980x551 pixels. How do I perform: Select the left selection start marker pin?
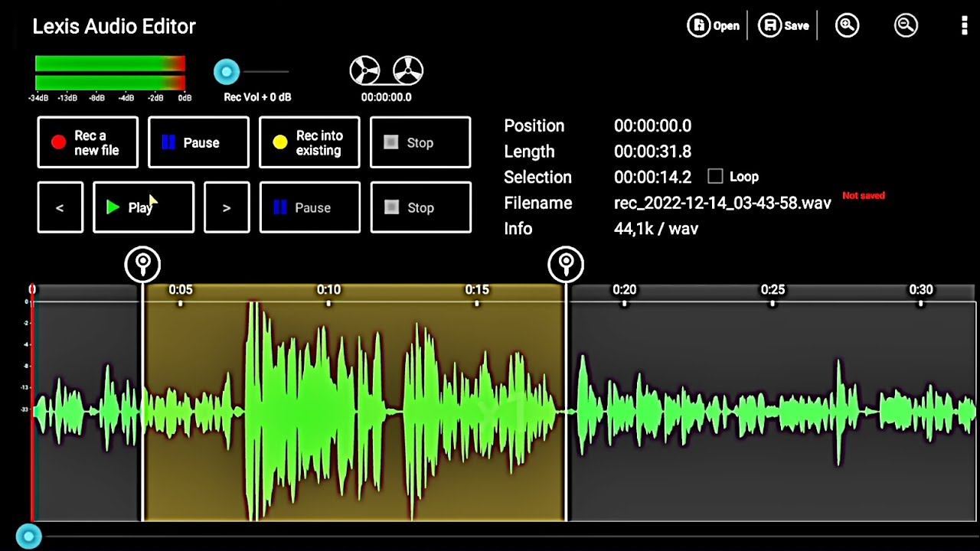click(142, 265)
